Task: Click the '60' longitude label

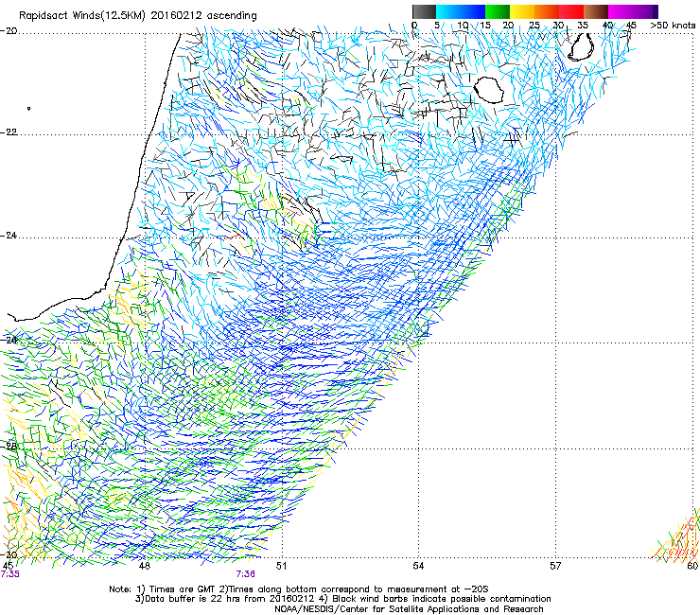Action: click(692, 566)
